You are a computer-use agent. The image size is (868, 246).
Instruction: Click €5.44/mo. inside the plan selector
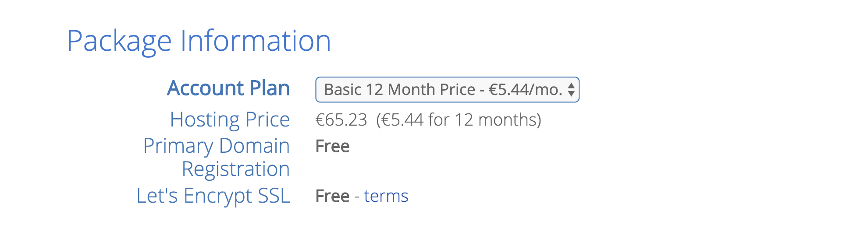tap(525, 90)
